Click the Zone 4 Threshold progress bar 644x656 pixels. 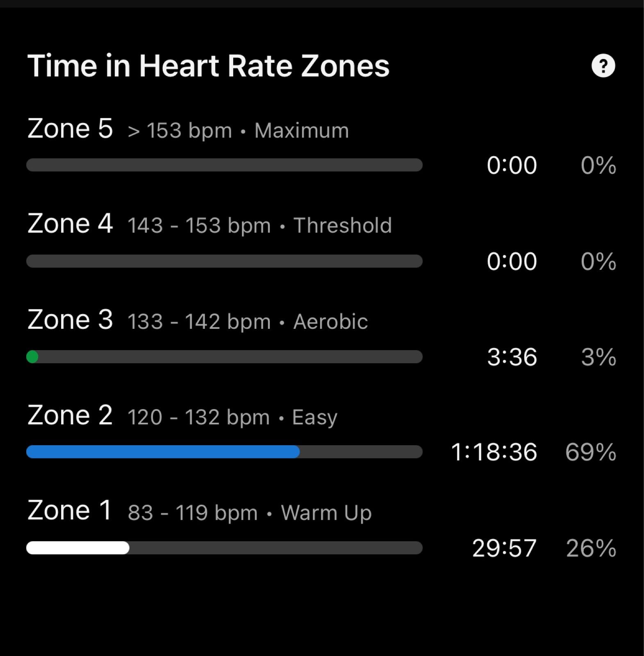224,261
